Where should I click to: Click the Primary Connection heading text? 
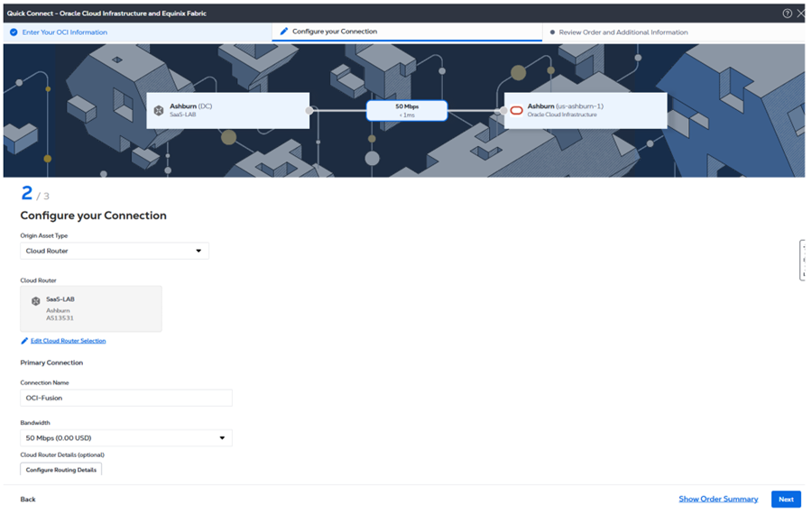click(x=51, y=363)
